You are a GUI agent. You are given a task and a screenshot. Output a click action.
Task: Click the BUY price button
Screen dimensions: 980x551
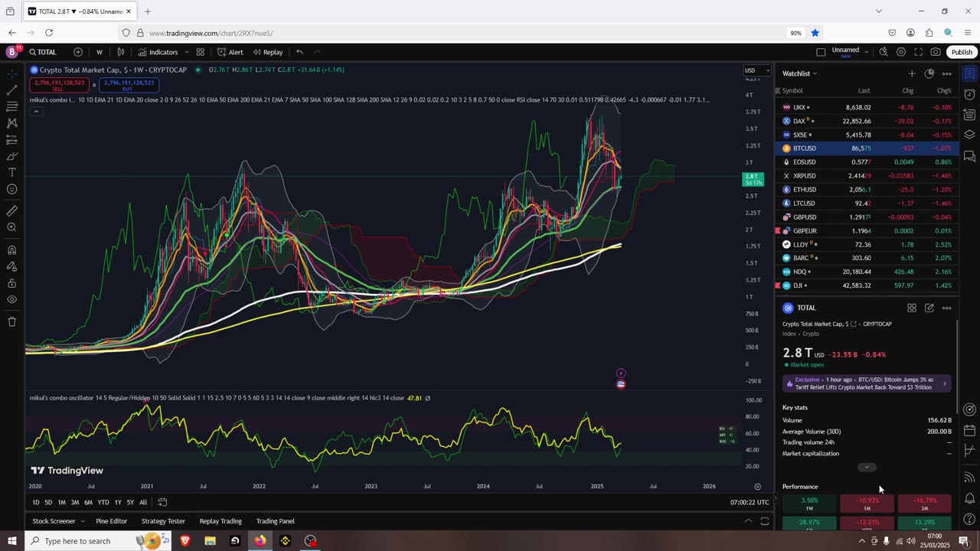tap(129, 85)
